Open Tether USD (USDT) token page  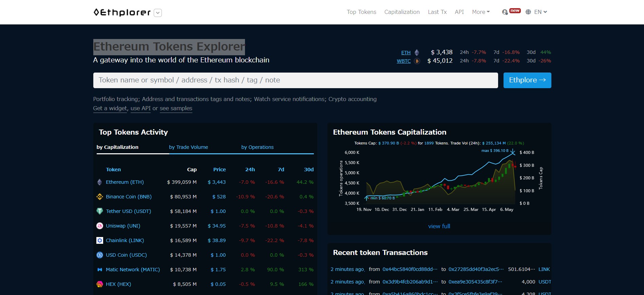coord(128,211)
